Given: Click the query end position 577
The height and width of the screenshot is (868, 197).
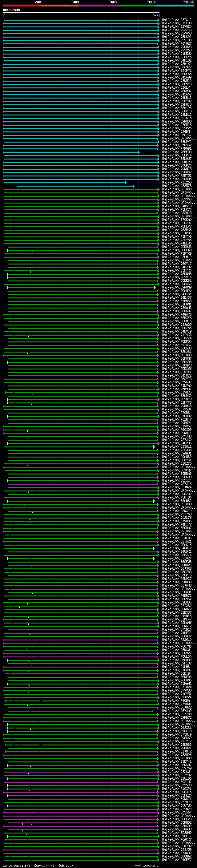Looking at the screenshot, I should click(155, 15).
